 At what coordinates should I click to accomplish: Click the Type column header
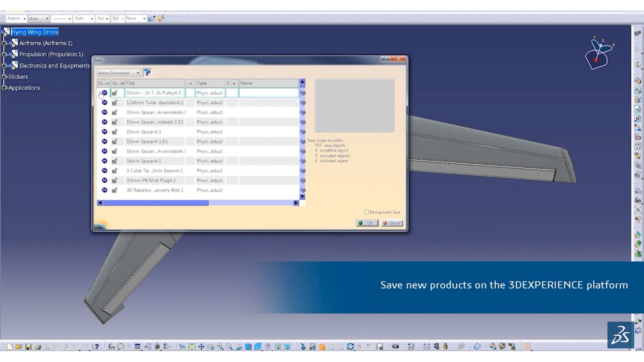click(x=210, y=83)
